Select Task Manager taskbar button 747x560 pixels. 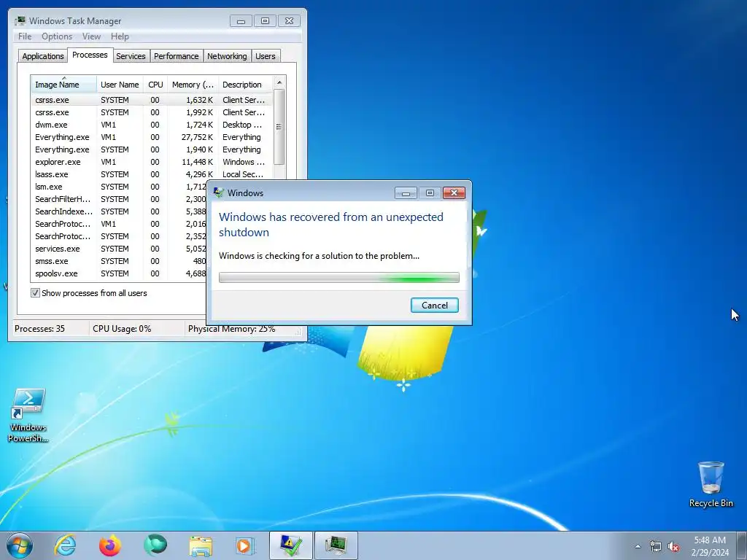click(x=336, y=545)
